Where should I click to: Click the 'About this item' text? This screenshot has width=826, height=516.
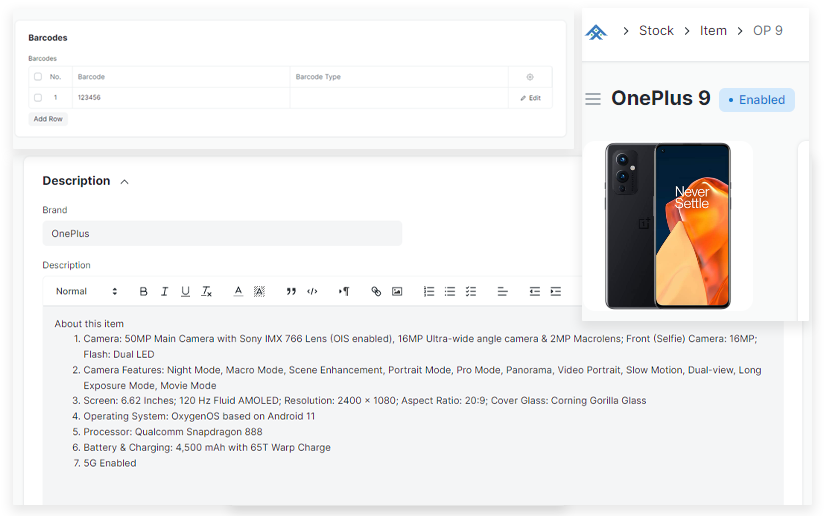coord(89,324)
